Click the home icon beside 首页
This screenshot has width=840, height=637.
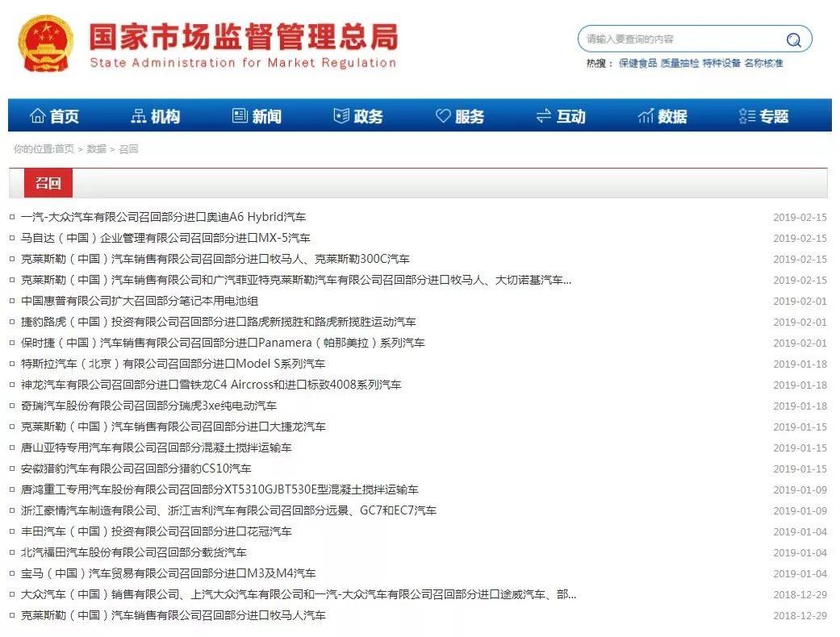37,115
